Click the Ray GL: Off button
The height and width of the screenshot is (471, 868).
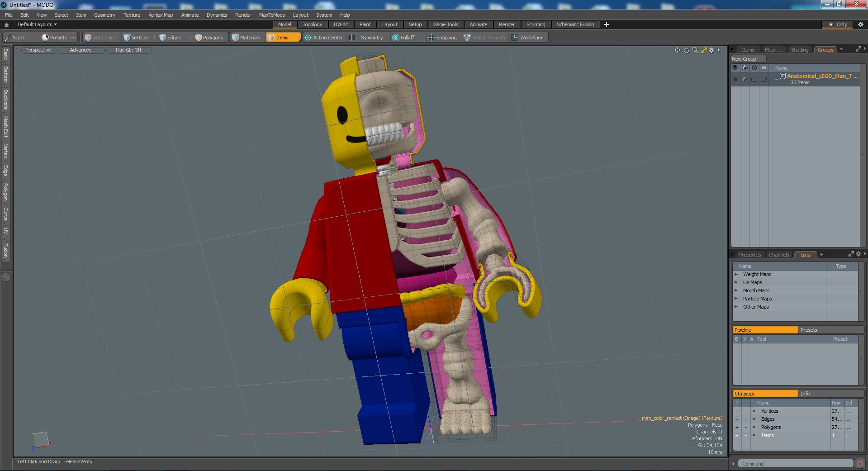pyautogui.click(x=128, y=50)
